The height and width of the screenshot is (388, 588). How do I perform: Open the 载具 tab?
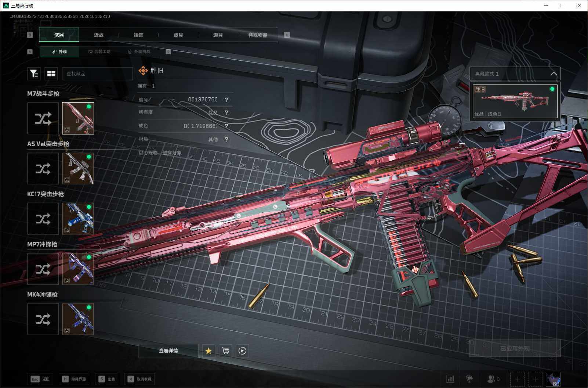178,35
